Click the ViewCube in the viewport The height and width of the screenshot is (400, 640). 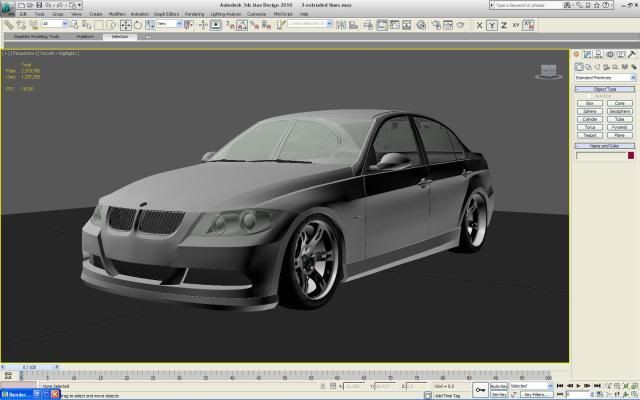548,71
